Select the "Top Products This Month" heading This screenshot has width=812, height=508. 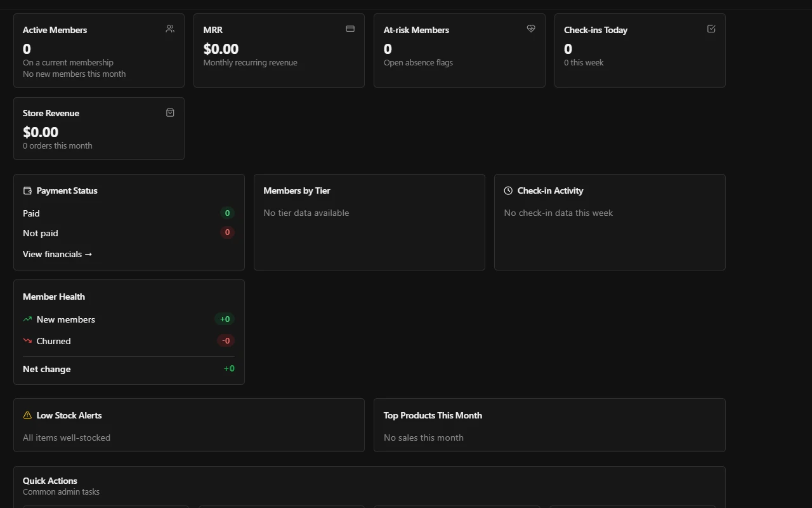pos(433,415)
